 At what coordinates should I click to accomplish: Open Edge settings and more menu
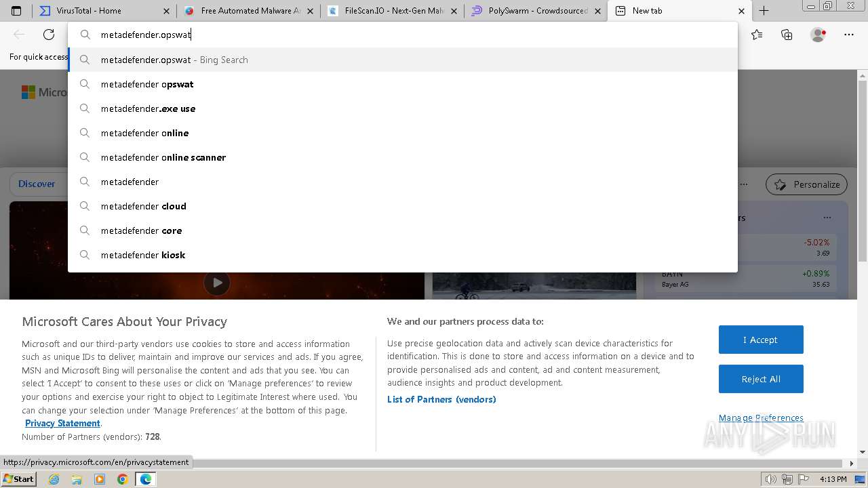849,35
